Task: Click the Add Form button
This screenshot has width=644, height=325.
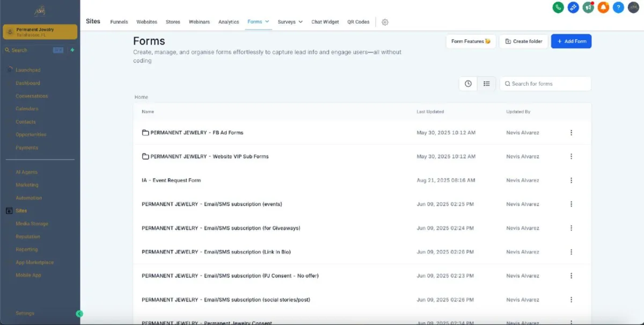Action: [x=571, y=41]
